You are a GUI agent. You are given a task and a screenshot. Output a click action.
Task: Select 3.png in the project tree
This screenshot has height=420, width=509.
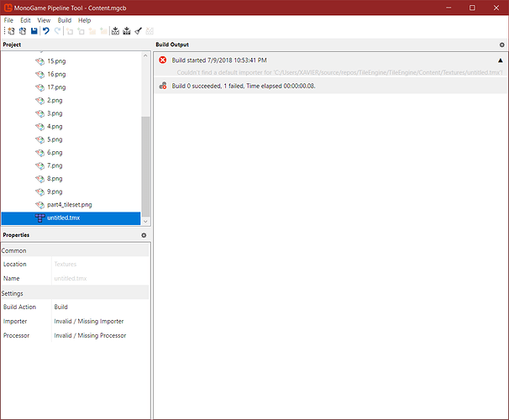pyautogui.click(x=55, y=113)
